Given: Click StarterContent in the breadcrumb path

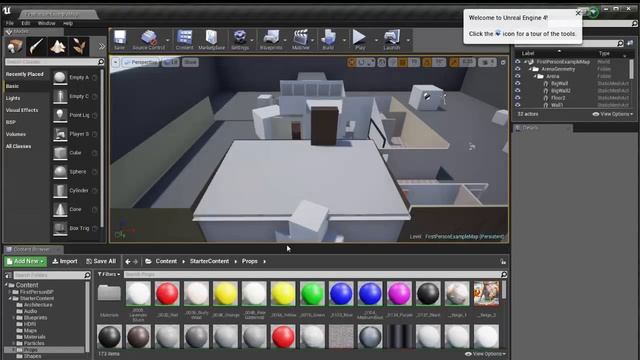Looking at the screenshot, I should coord(209,261).
